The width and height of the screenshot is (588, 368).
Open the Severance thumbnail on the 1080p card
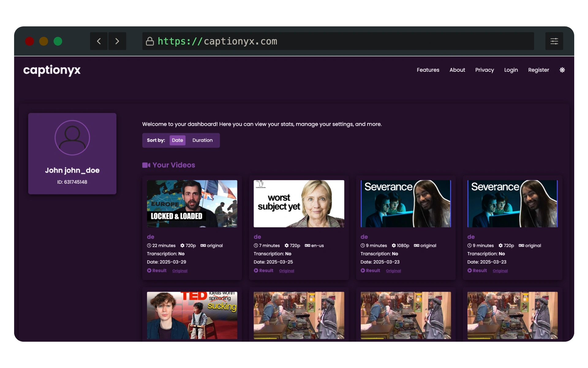point(406,204)
